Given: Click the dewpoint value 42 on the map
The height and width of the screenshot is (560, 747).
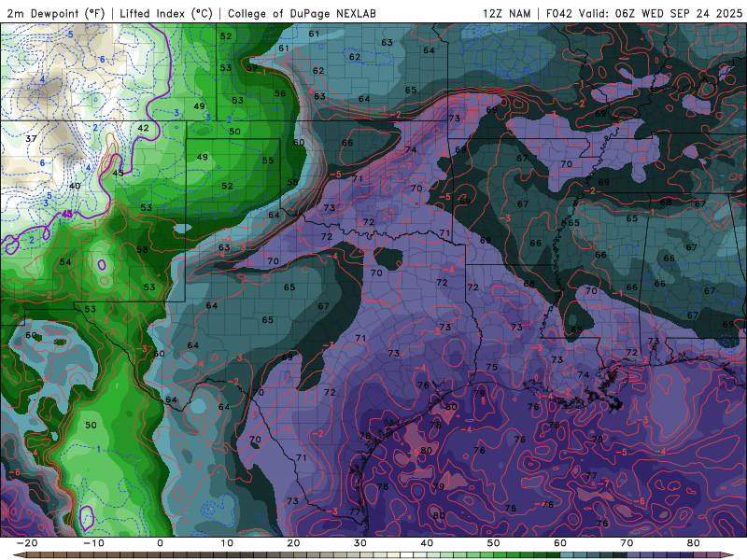Looking at the screenshot, I should [x=143, y=128].
